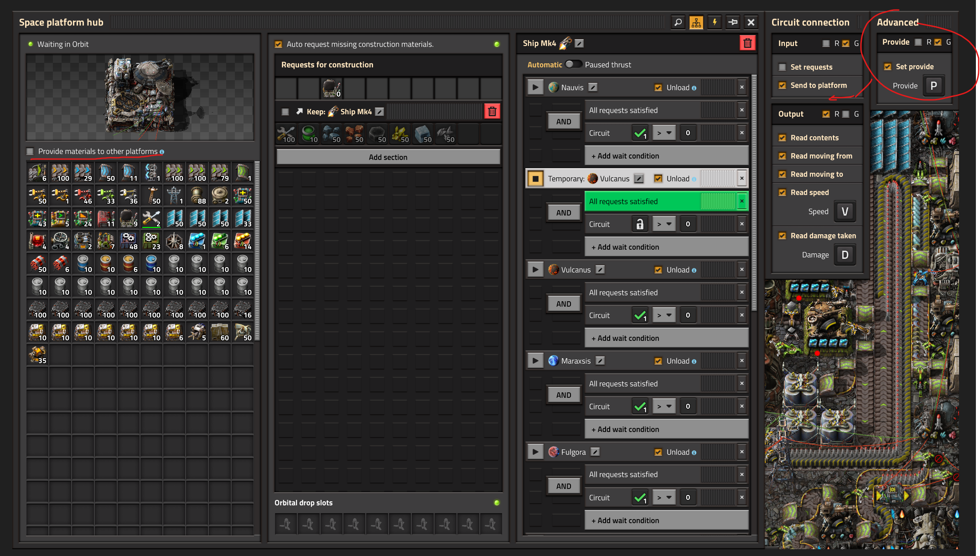Select the inventory stack showing count 88
The height and width of the screenshot is (556, 980).
tap(197, 196)
